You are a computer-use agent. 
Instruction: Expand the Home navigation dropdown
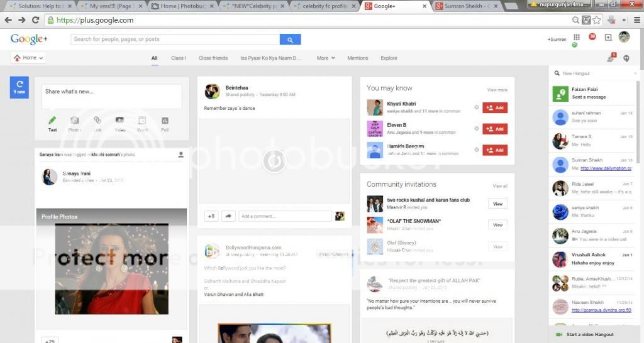click(29, 58)
